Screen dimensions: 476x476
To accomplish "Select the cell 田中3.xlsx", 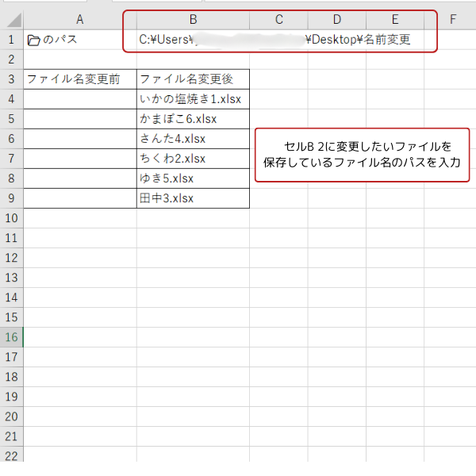I will click(193, 198).
